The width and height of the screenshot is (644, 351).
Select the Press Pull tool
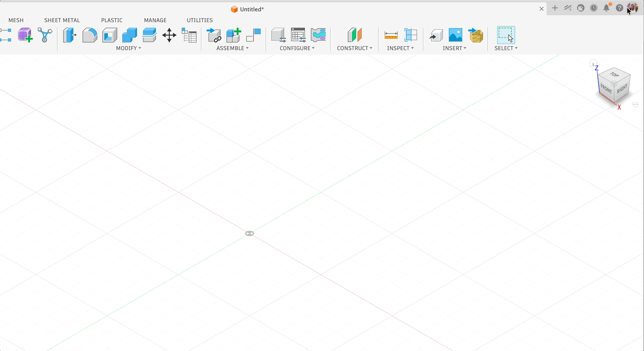point(70,35)
